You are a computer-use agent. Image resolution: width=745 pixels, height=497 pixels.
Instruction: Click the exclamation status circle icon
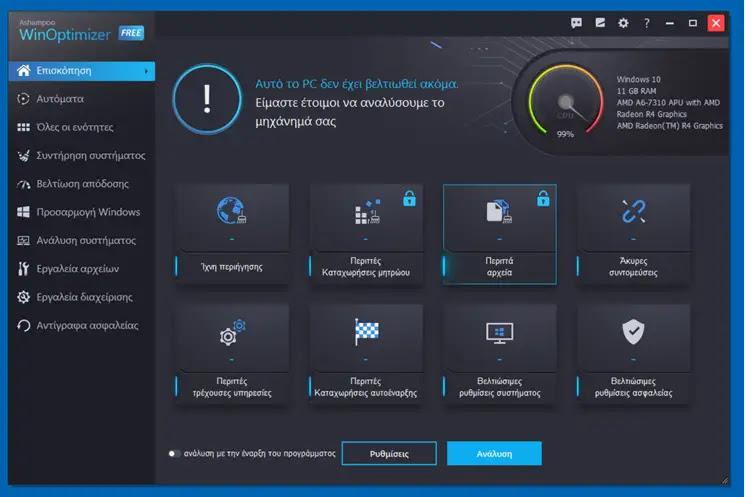207,99
